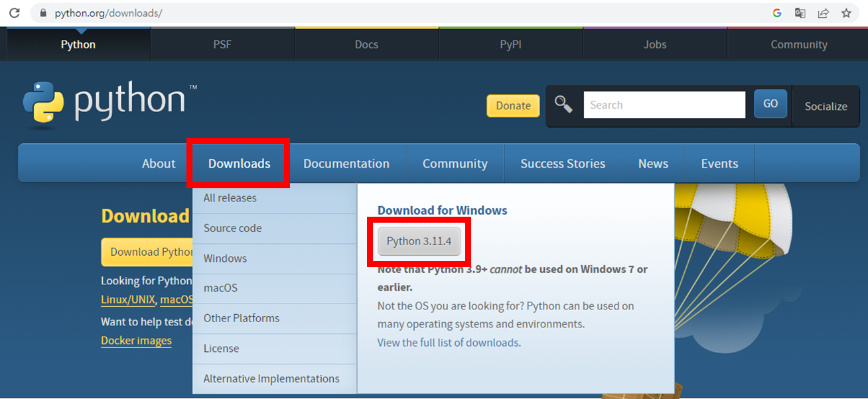The image size is (868, 399).
Task: Choose License from Downloads menu
Action: pos(275,349)
